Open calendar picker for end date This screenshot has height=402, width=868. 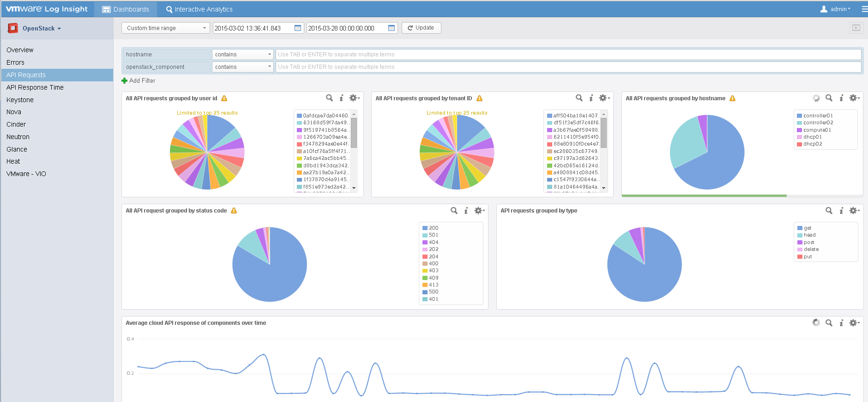click(392, 28)
